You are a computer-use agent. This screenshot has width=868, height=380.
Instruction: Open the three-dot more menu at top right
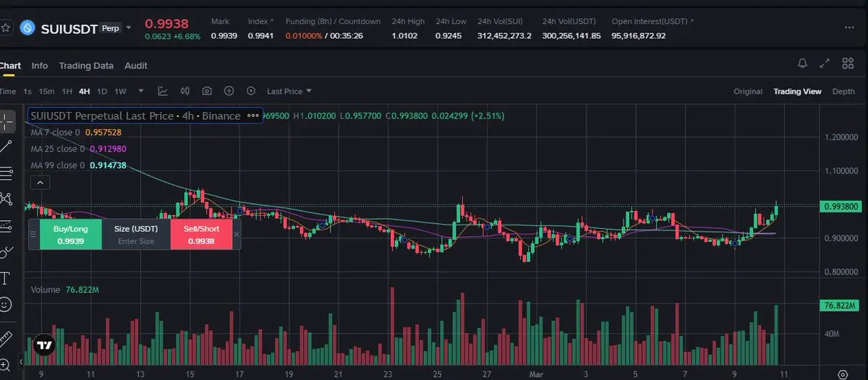coord(849,27)
